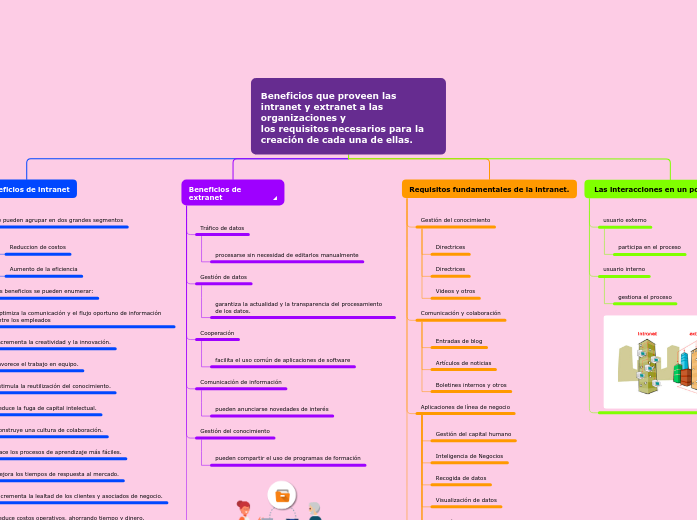Click 'gestiona el proceso' item
This screenshot has width=697, height=520.
point(645,297)
